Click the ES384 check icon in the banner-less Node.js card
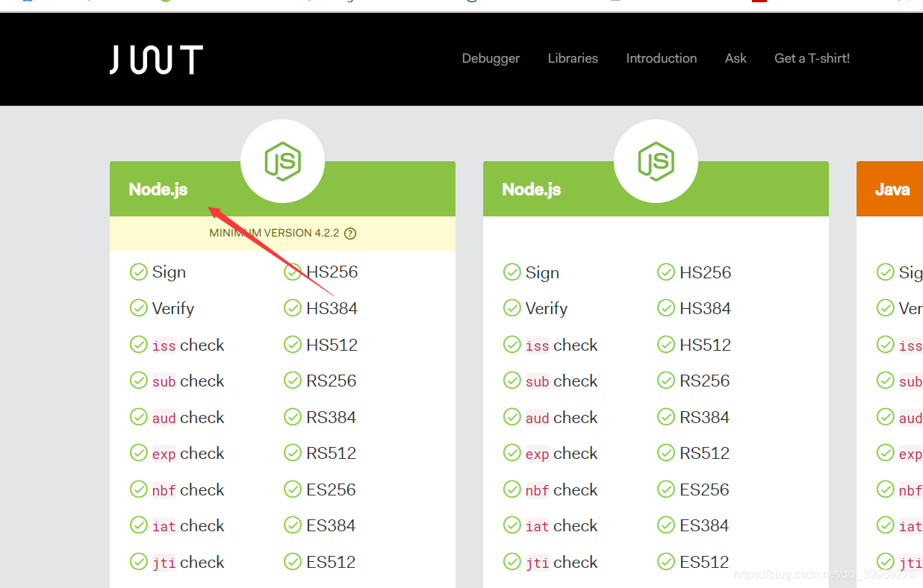The width and height of the screenshot is (923, 588). pos(666,525)
